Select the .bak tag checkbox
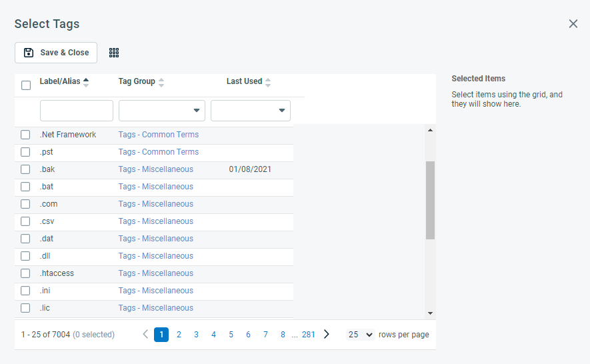 tap(25, 169)
